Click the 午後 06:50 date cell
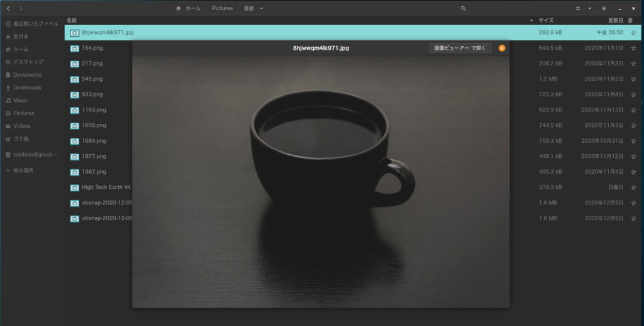The image size is (644, 326). click(610, 33)
